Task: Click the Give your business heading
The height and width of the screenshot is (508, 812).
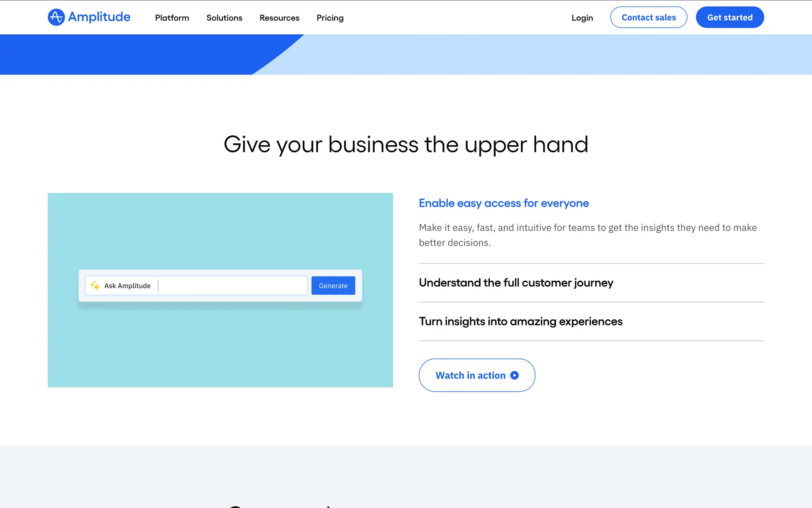Action: 406,144
